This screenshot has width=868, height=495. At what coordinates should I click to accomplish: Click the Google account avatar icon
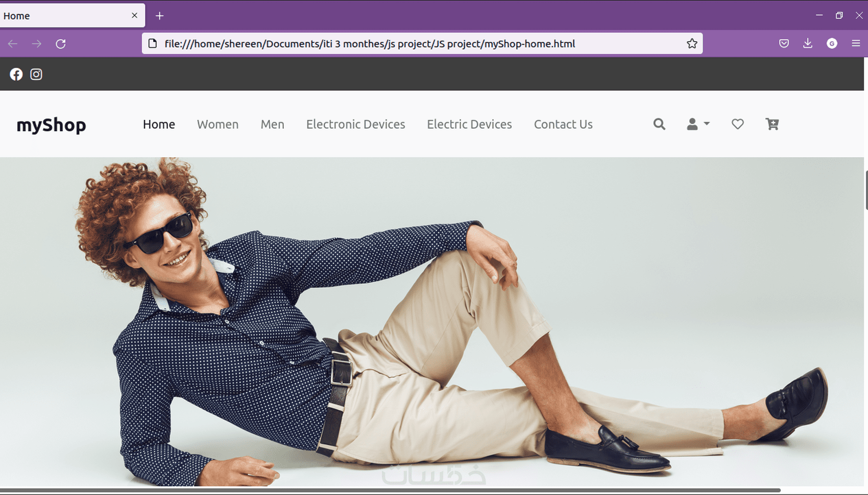point(832,43)
